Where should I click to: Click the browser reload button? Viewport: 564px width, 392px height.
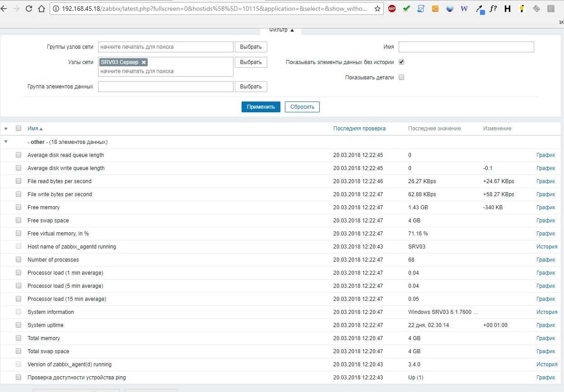coord(29,9)
